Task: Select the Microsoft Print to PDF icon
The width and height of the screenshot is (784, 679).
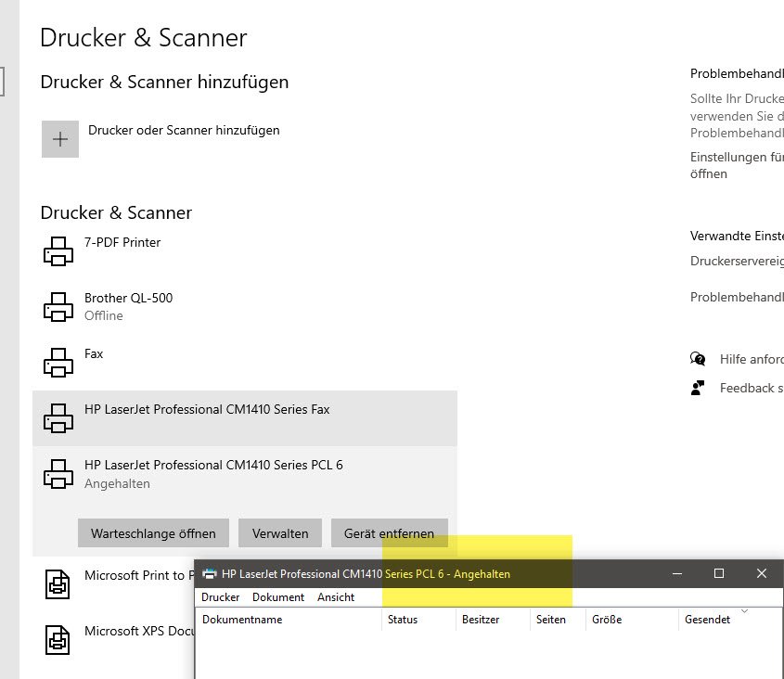Action: coord(58,584)
